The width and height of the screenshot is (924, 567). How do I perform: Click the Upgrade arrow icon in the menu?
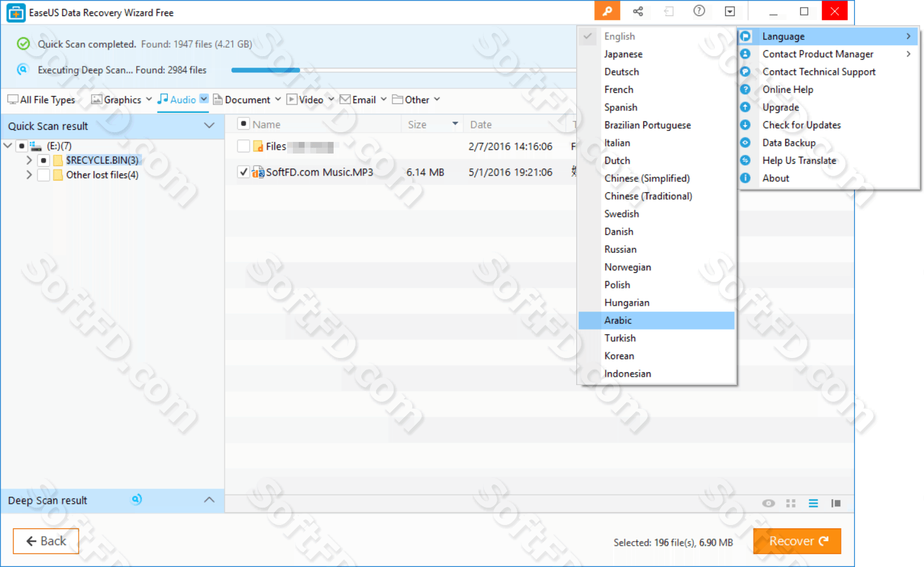coord(745,107)
